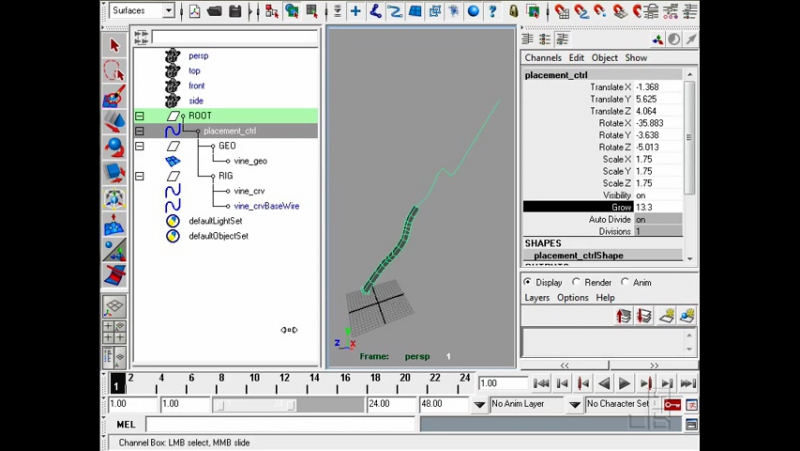Click the Show Manipulator tool icon
Viewport: 800px width, 451px height.
[114, 249]
